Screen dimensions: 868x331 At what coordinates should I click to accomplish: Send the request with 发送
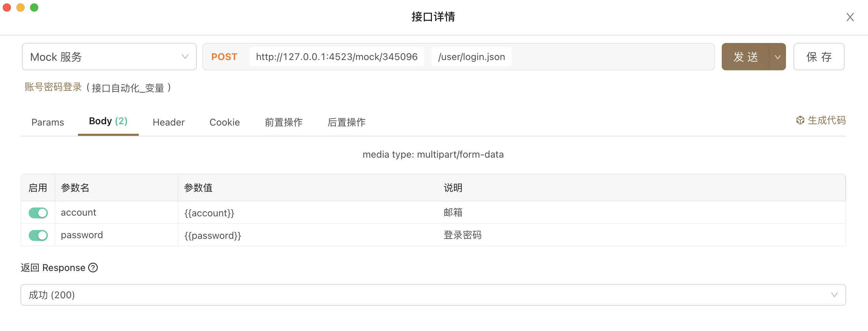pyautogui.click(x=746, y=57)
